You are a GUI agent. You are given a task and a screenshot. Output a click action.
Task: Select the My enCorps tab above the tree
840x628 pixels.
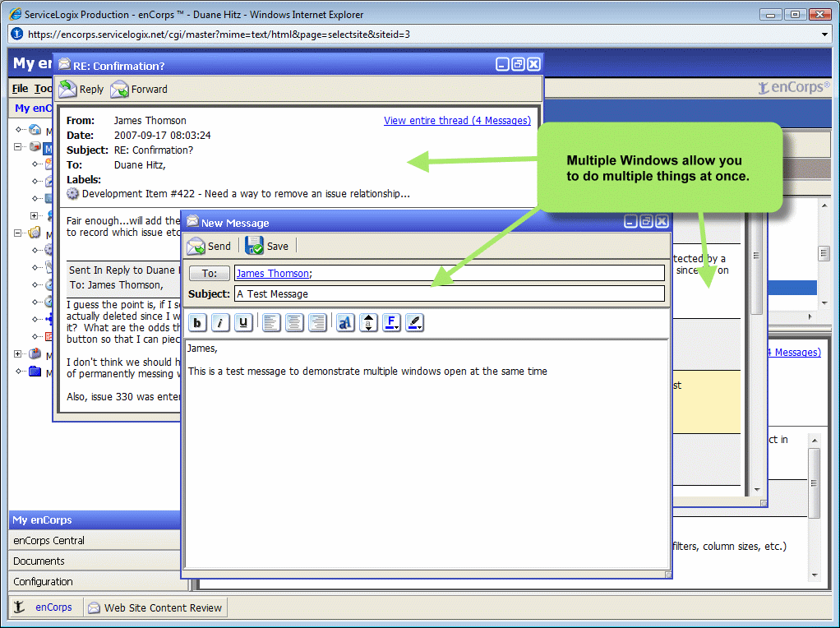click(x=33, y=108)
